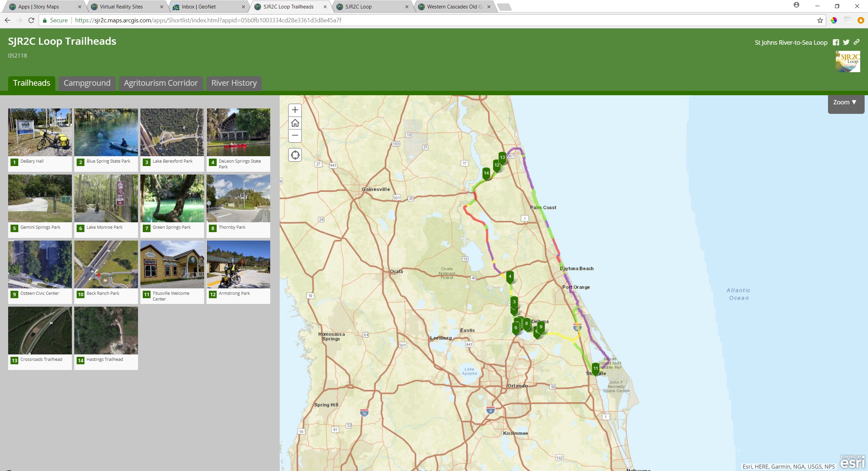Zoom out using the map minus icon
868x471 pixels.
pos(294,136)
